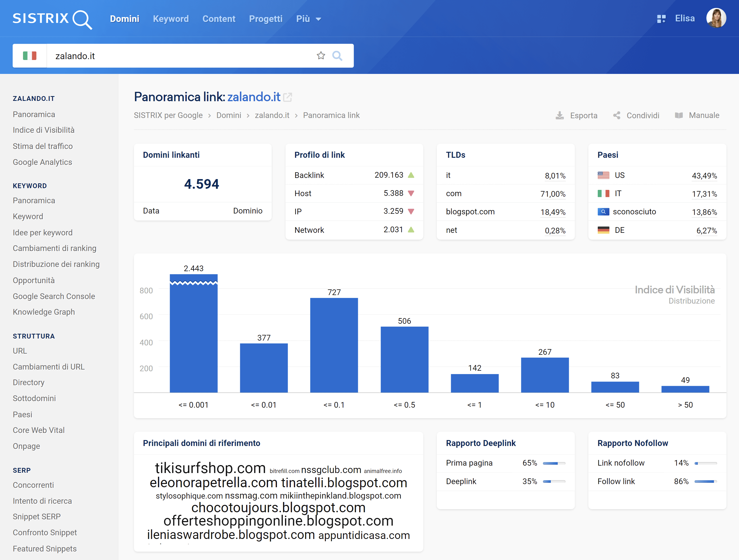Image resolution: width=739 pixels, height=560 pixels.
Task: Open Cambiamenti di ranking sidebar link
Action: click(x=55, y=248)
